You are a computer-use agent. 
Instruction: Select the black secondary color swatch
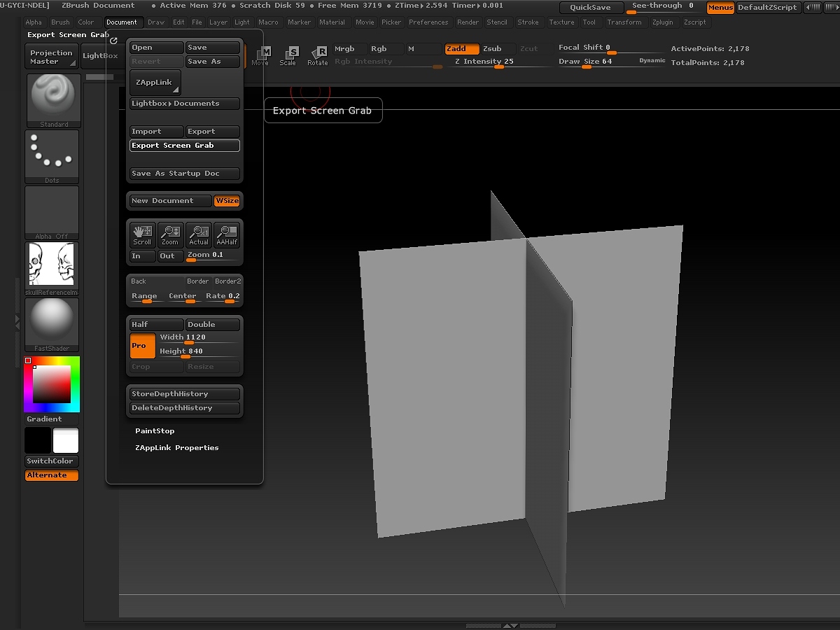pos(38,441)
